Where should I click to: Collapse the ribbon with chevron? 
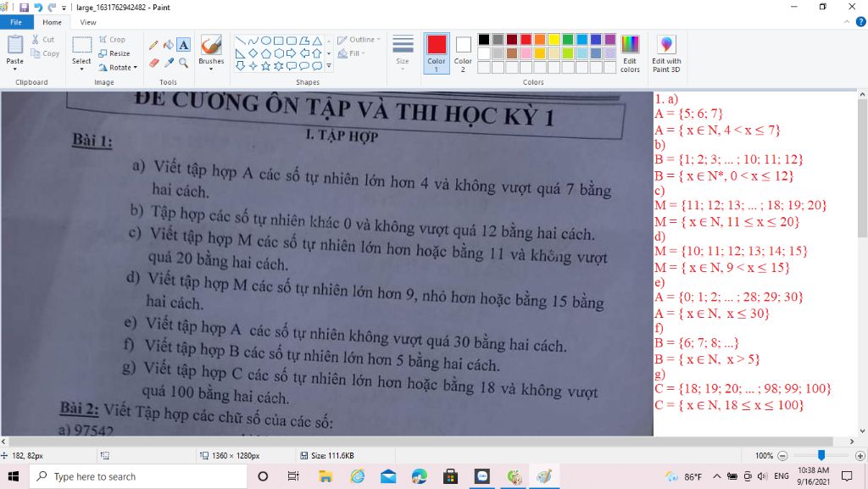tap(847, 22)
